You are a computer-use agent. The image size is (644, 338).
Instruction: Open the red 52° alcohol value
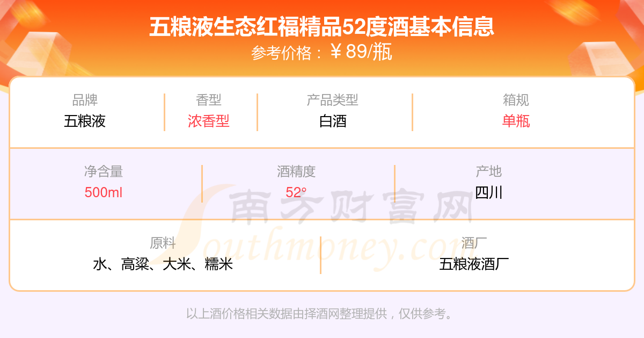(x=296, y=192)
